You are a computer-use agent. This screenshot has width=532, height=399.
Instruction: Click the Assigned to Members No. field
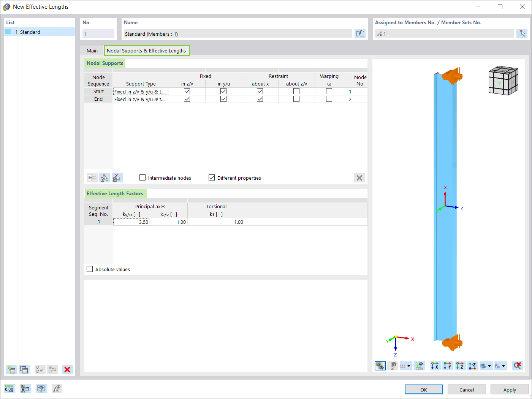444,33
